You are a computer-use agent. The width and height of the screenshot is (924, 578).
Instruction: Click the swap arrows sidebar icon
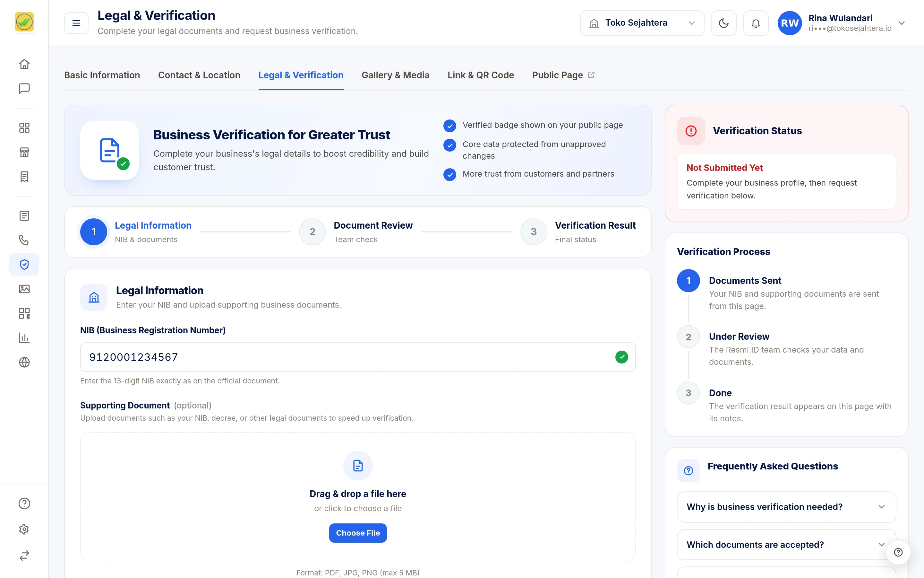click(x=24, y=555)
